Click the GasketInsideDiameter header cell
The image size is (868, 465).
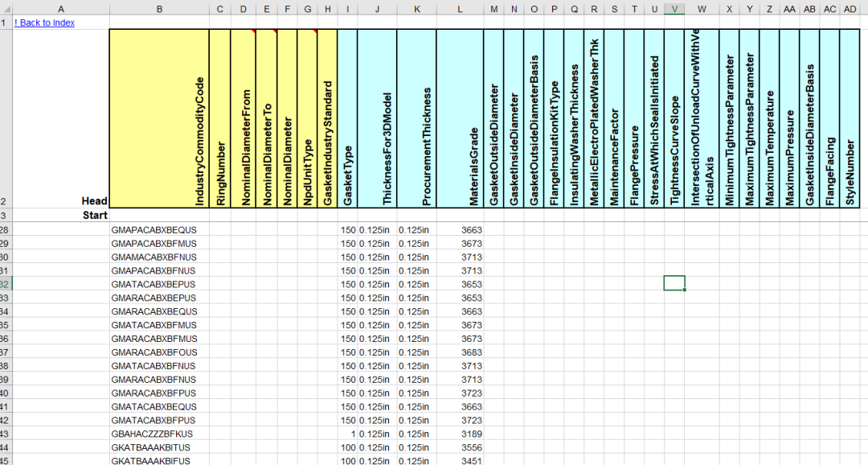coord(514,118)
